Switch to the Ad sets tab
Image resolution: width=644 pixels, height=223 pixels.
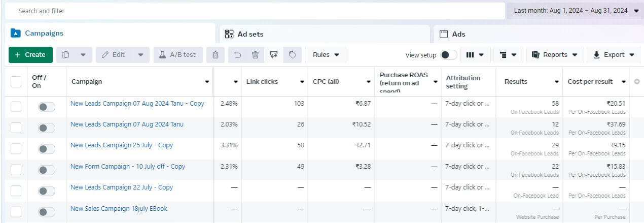[x=323, y=34]
